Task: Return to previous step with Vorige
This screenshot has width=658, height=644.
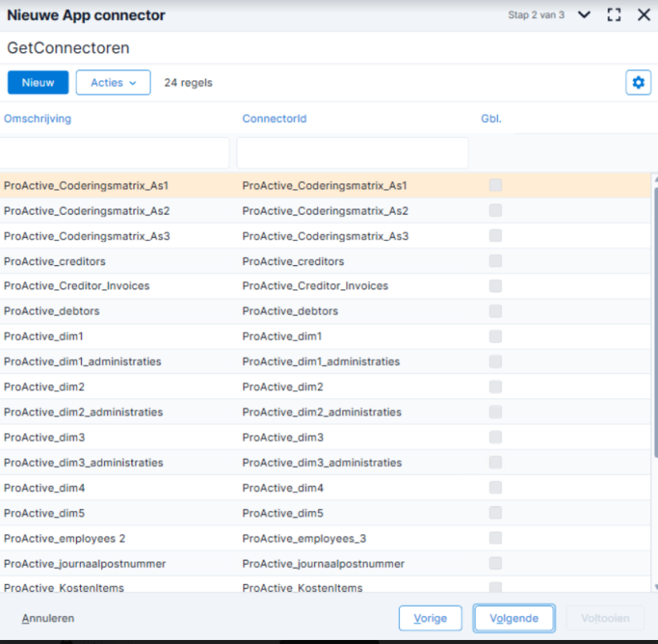Action: coord(430,618)
